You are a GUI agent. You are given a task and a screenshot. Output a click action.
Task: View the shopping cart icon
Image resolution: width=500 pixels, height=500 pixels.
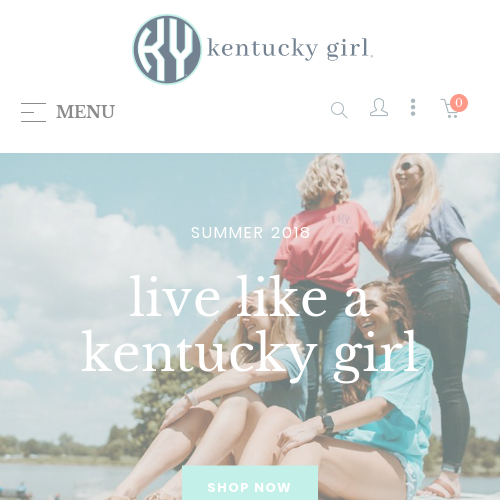tap(449, 108)
